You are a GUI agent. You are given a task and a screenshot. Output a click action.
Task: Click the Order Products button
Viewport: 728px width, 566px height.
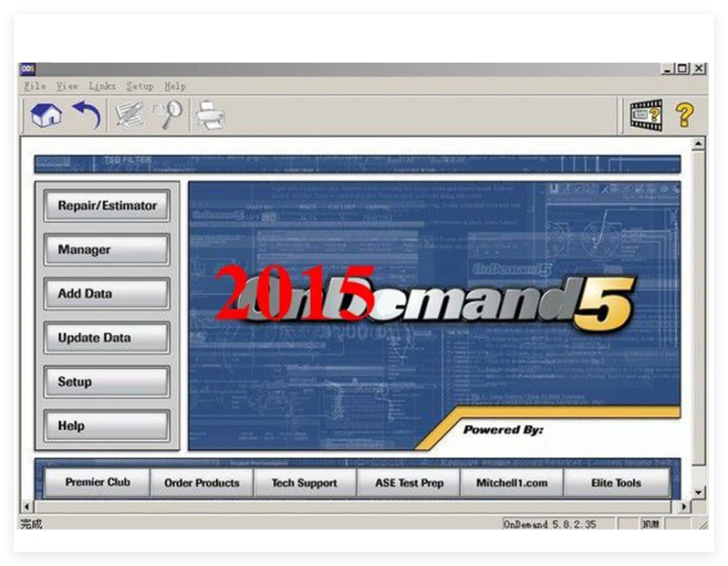click(x=202, y=483)
